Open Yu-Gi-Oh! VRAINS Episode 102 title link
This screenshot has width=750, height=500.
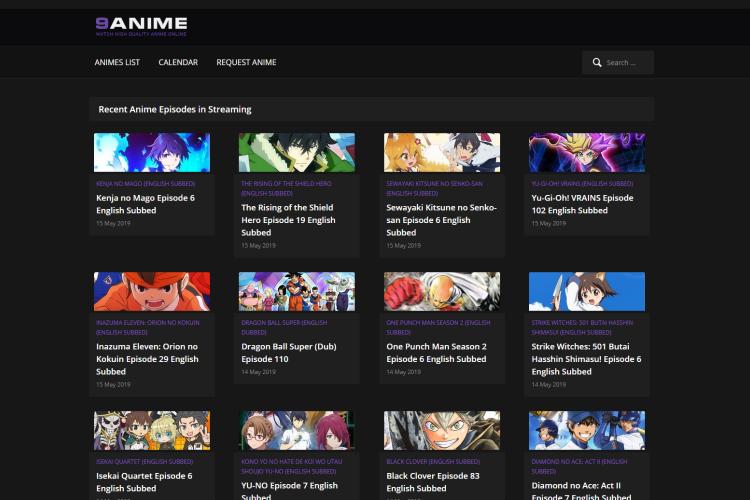click(582, 204)
